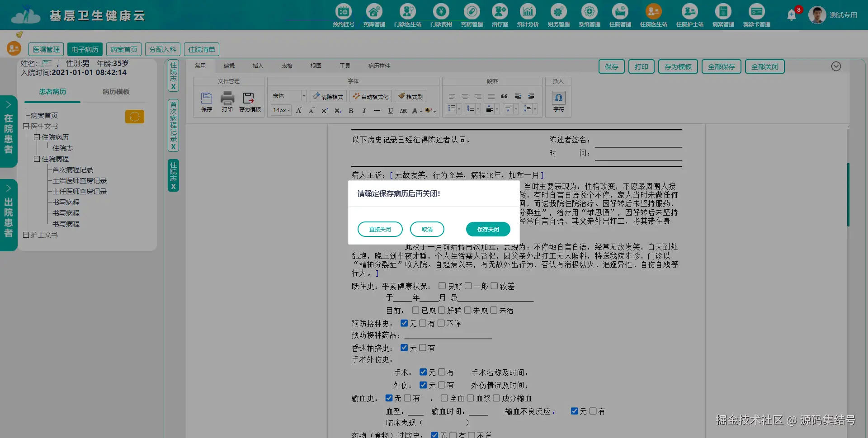This screenshot has height=438, width=868.
Task: Collapse the 医生文书 tree node
Action: (x=26, y=127)
